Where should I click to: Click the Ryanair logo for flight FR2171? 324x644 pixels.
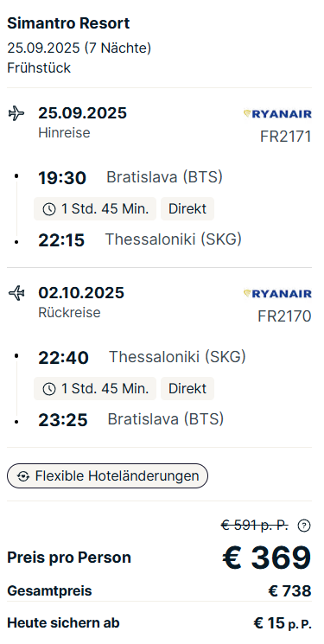(277, 114)
